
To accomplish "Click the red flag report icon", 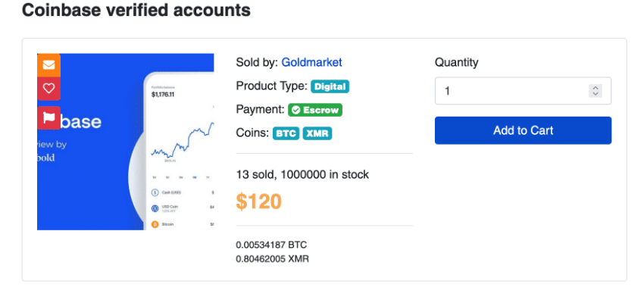I will [x=48, y=117].
